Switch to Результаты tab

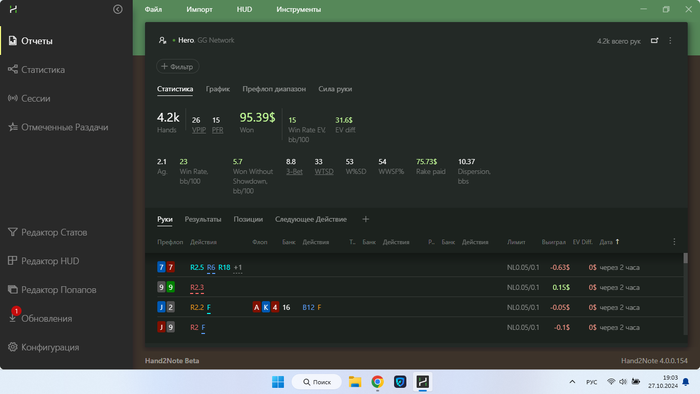pos(203,219)
